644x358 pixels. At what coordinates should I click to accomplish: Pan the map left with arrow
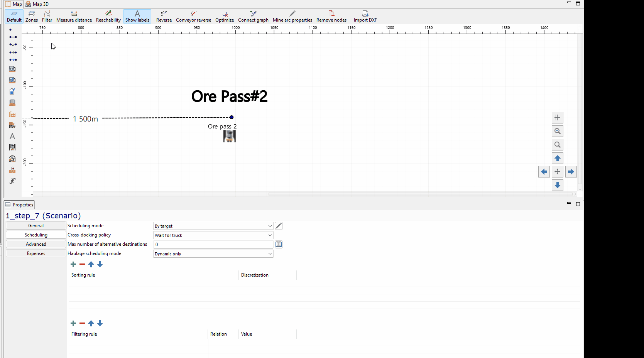pyautogui.click(x=544, y=172)
